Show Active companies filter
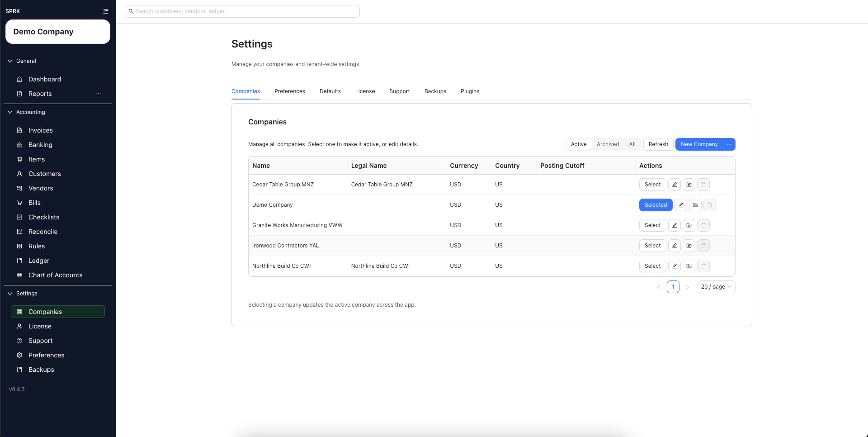The height and width of the screenshot is (437, 868). (579, 144)
